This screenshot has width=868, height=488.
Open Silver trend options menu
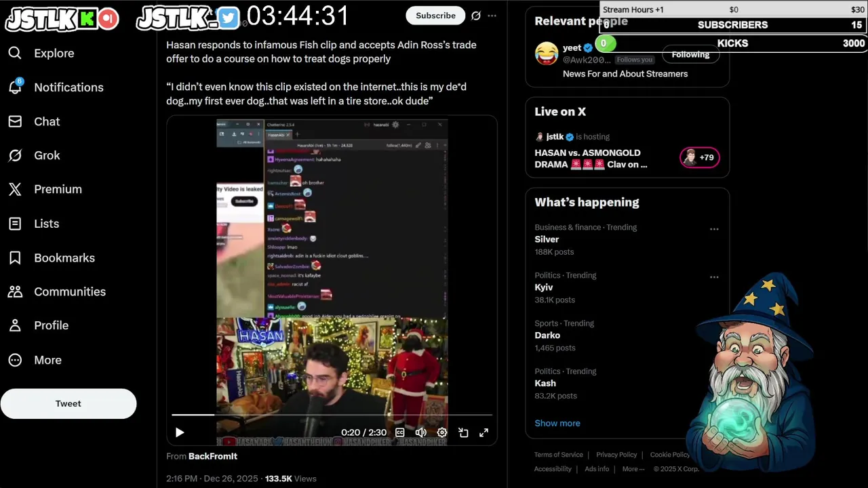[x=714, y=229]
